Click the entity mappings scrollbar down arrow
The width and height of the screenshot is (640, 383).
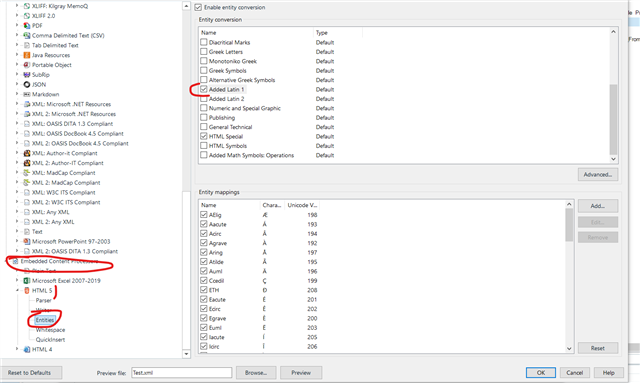coord(569,349)
